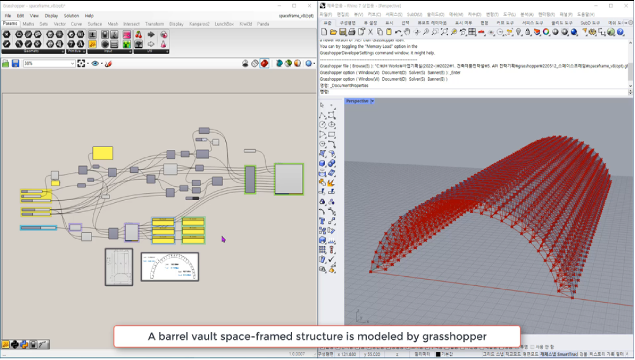Switch to the Surface component tab
This screenshot has width=635, height=360.
[x=95, y=24]
